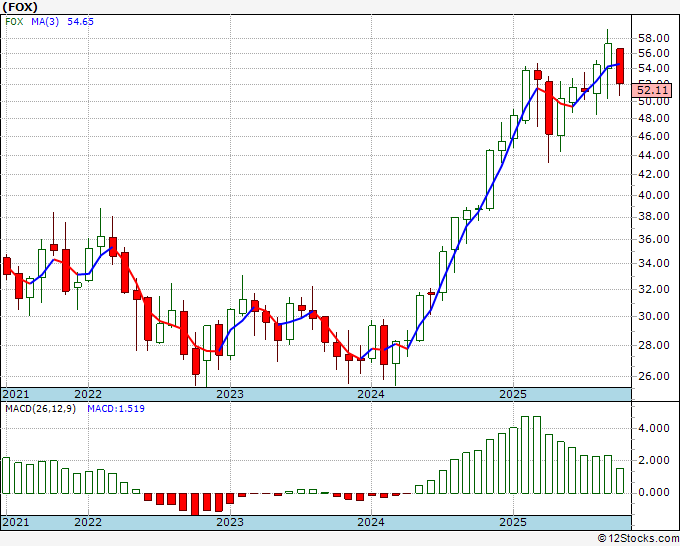Click the 46.00 price axis label
Screen dimensions: 680x546
(x=654, y=136)
